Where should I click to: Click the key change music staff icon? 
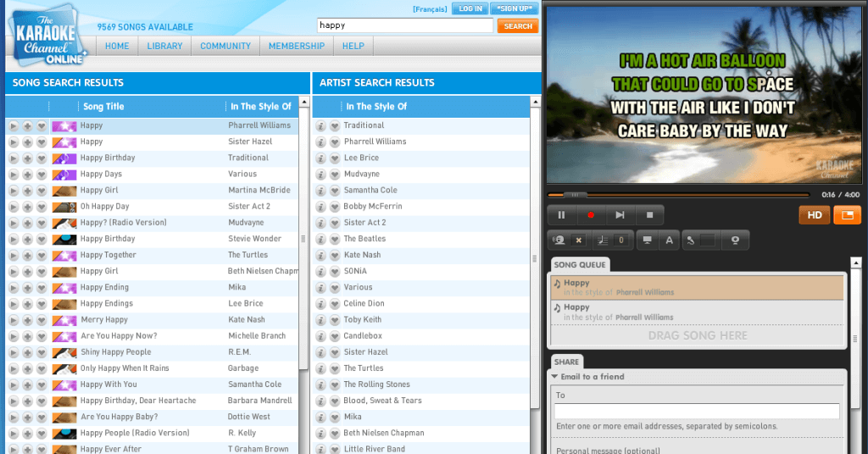(x=603, y=240)
